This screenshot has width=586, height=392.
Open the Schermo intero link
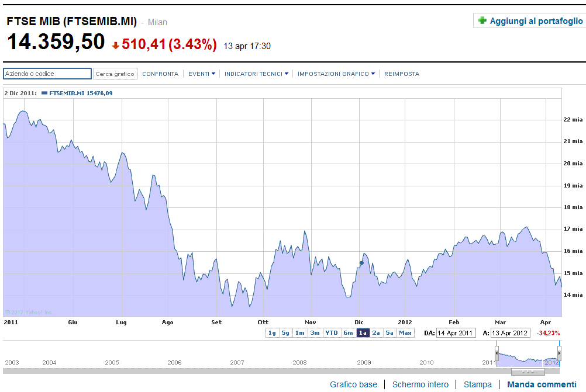coord(420,384)
